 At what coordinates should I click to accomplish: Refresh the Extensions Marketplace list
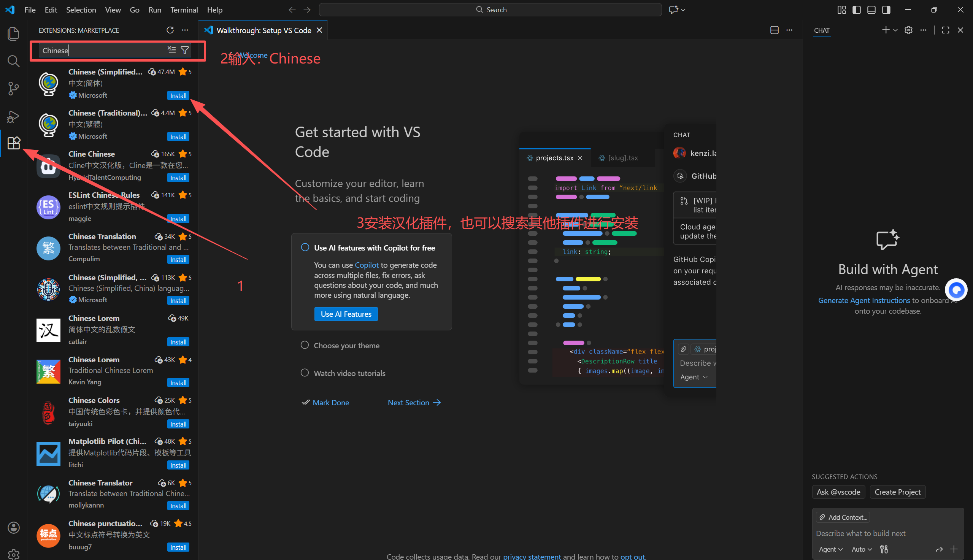click(170, 30)
